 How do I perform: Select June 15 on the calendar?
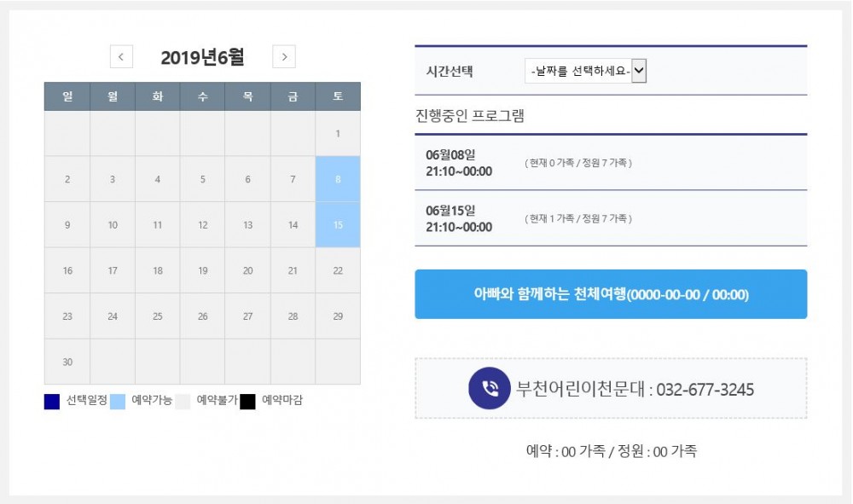[337, 224]
